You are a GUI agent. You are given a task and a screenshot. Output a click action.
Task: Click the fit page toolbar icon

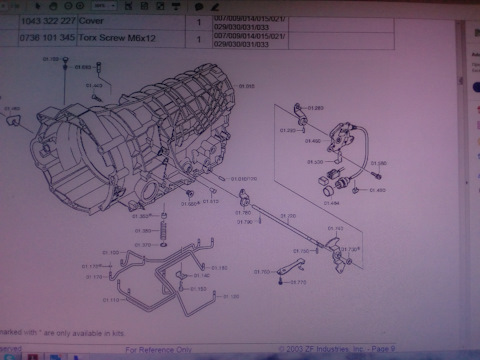point(128,6)
